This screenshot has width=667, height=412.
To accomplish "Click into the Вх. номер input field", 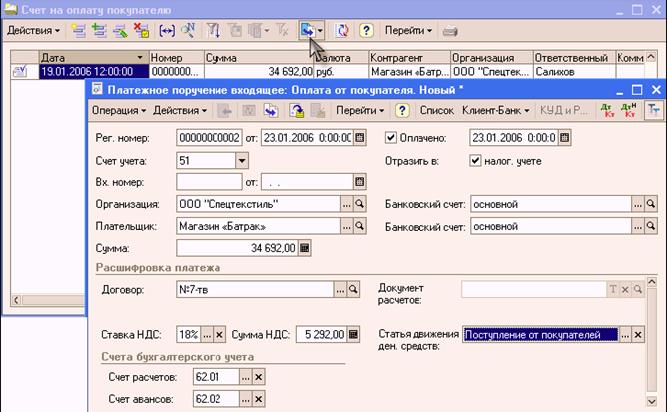I will tap(209, 182).
